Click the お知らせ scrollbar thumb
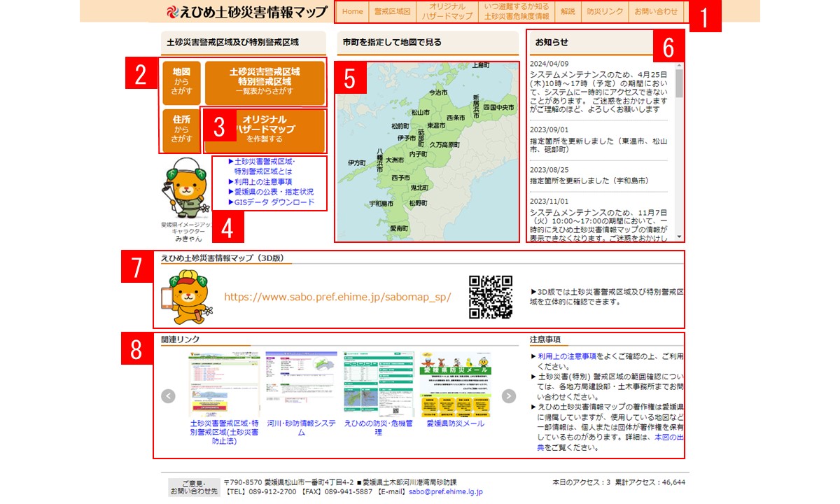840x504 pixels. pos(679,84)
